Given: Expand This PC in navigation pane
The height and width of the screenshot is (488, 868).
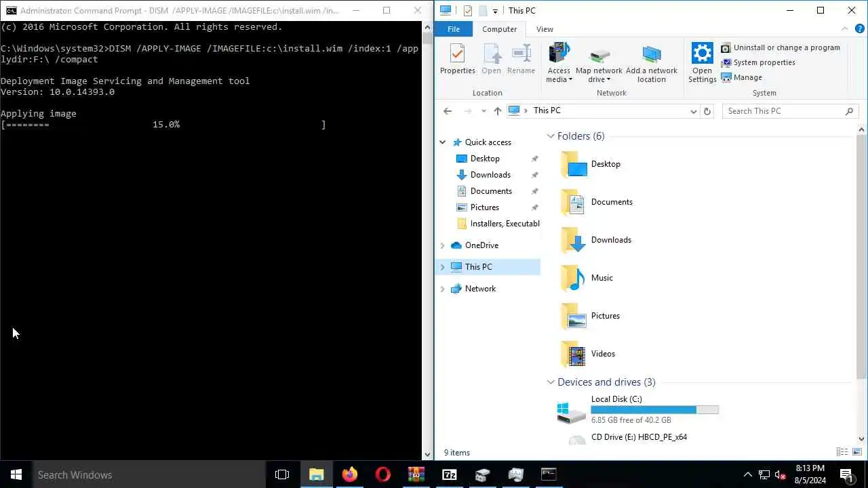Looking at the screenshot, I should [443, 267].
